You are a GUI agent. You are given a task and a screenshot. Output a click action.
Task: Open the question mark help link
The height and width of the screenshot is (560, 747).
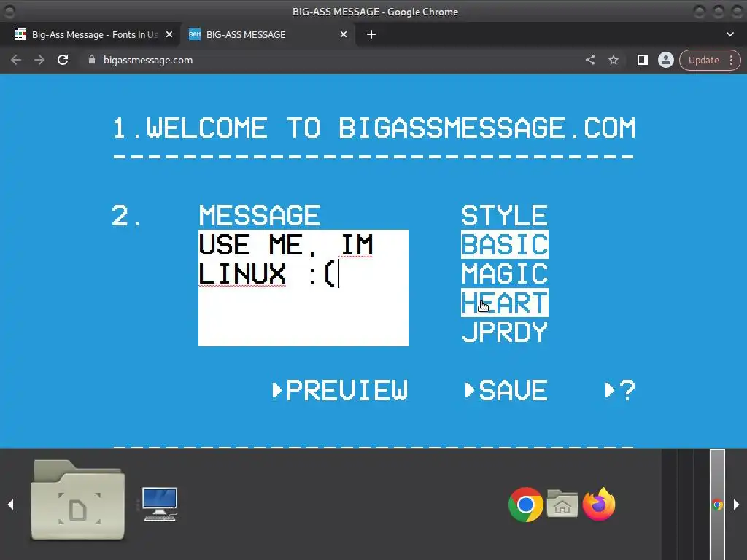click(620, 390)
